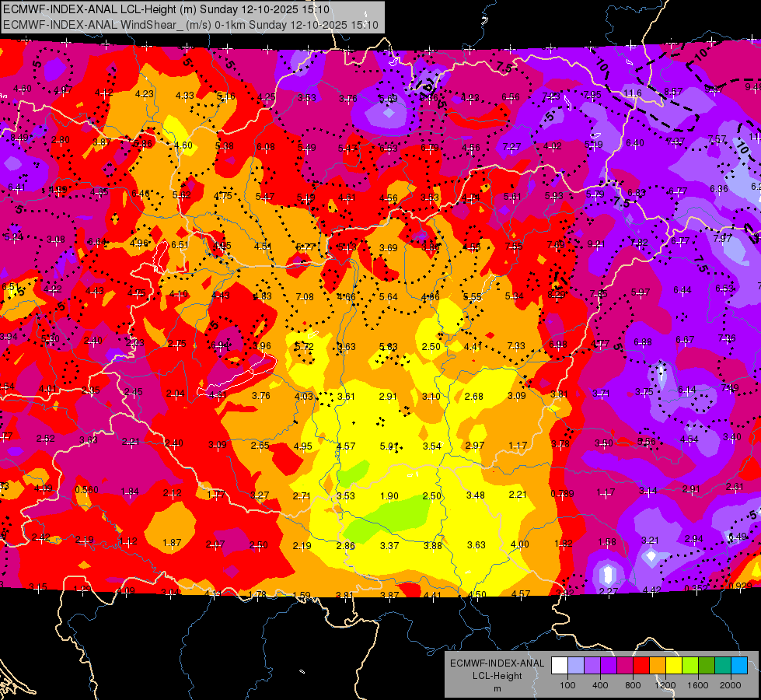Click the LCL-Height title line at top

166,9
